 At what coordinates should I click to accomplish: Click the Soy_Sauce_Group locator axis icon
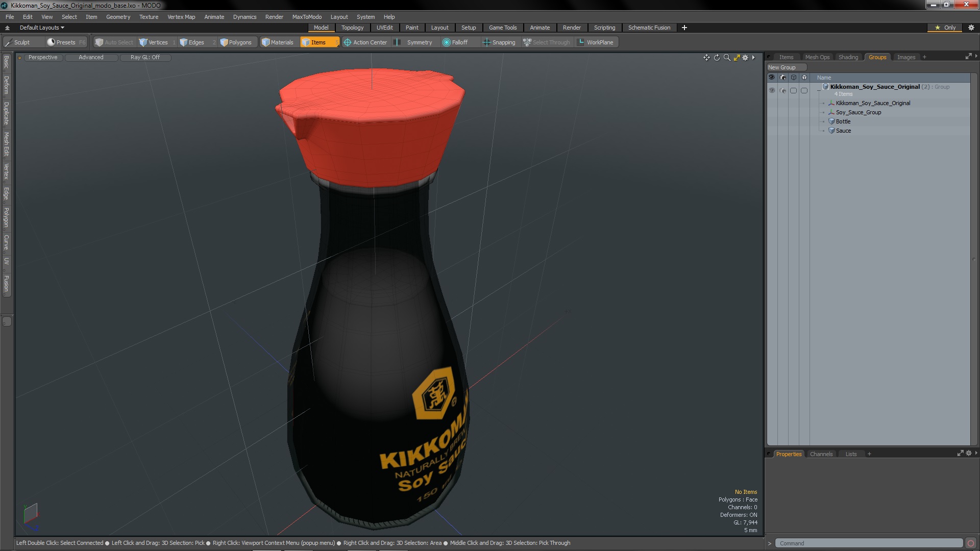pos(831,112)
